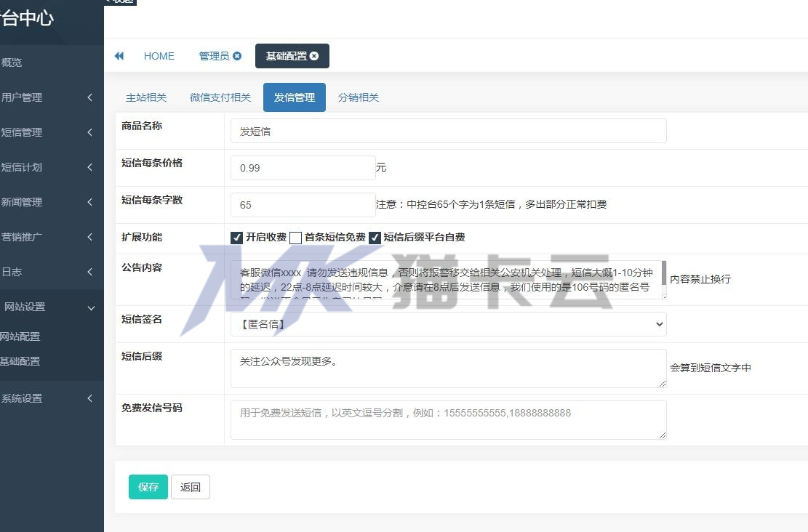Click the 短信签名 row label

[x=142, y=319]
